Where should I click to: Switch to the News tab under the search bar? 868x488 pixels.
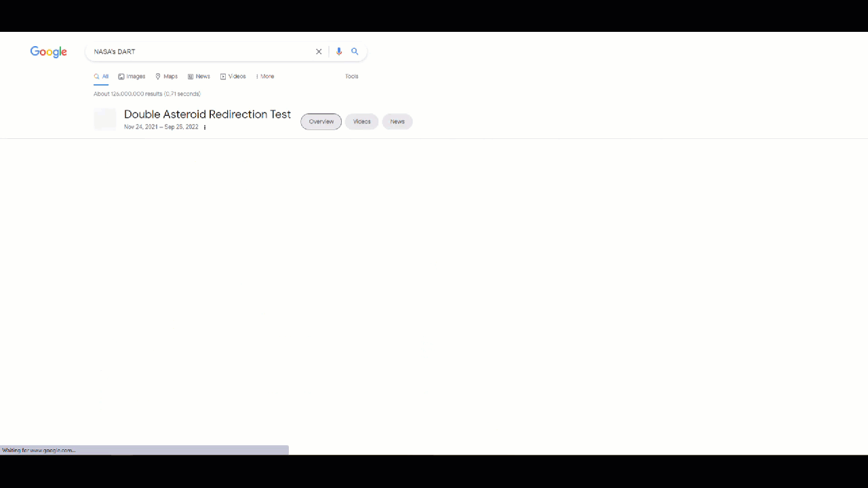[x=199, y=77]
